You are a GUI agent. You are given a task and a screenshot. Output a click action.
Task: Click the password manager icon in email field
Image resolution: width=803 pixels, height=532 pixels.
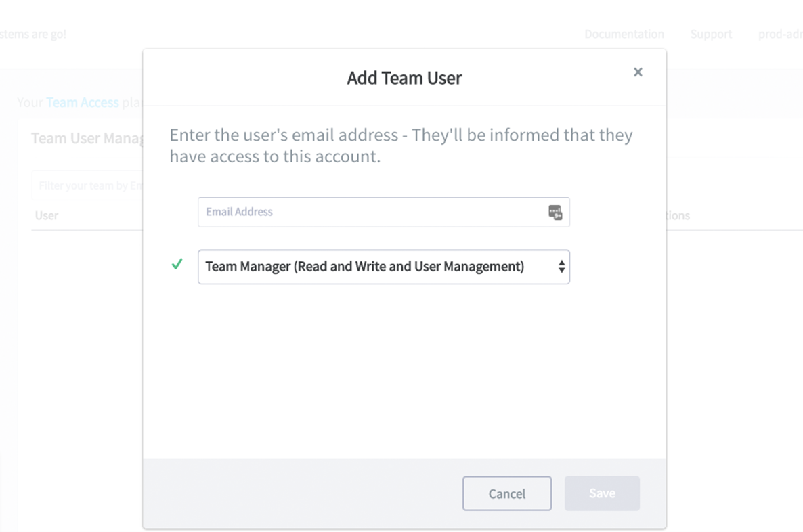coord(555,213)
